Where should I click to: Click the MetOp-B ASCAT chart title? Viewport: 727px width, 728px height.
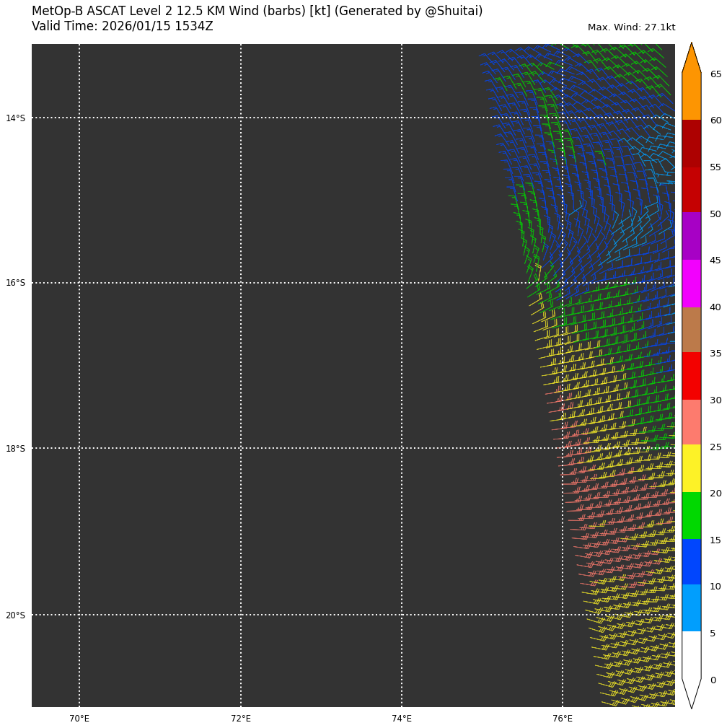pyautogui.click(x=257, y=12)
